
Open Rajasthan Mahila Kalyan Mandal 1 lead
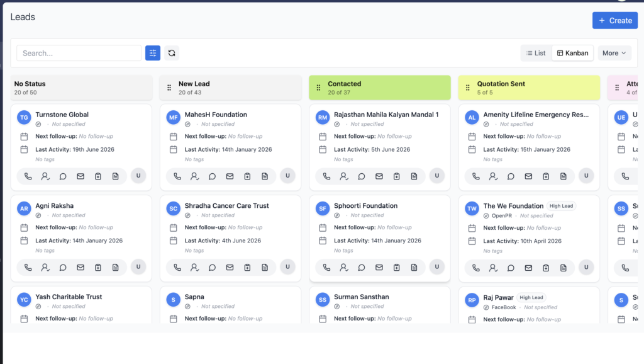(386, 115)
